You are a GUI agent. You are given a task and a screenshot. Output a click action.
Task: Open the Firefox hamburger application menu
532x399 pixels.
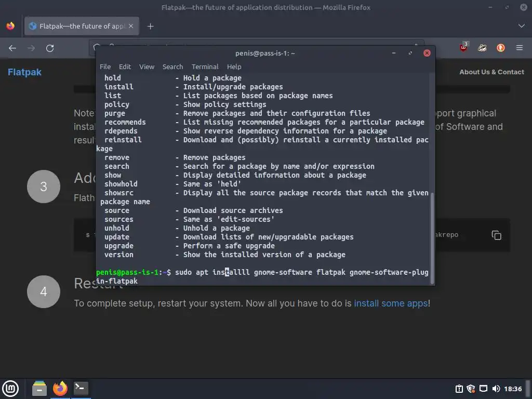tap(520, 48)
